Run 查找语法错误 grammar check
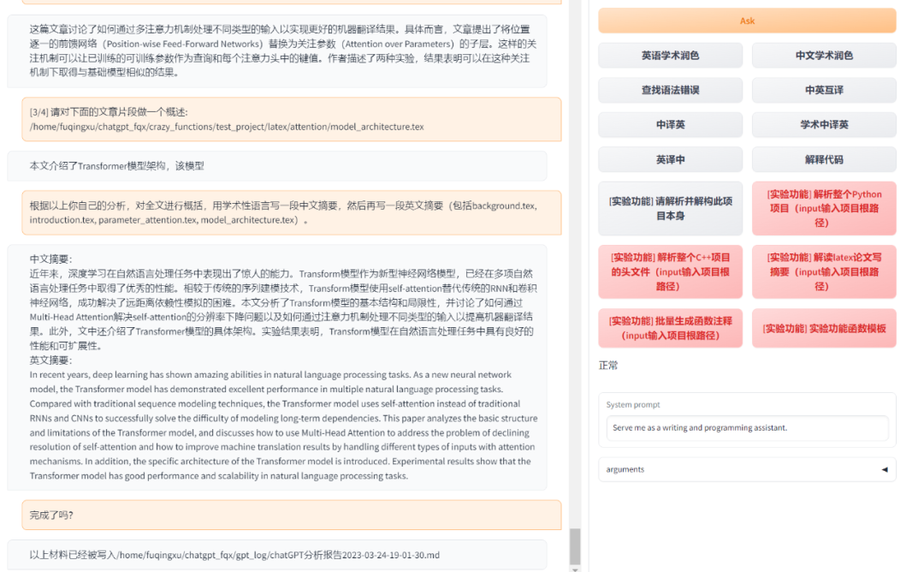The image size is (924, 572). tap(671, 90)
